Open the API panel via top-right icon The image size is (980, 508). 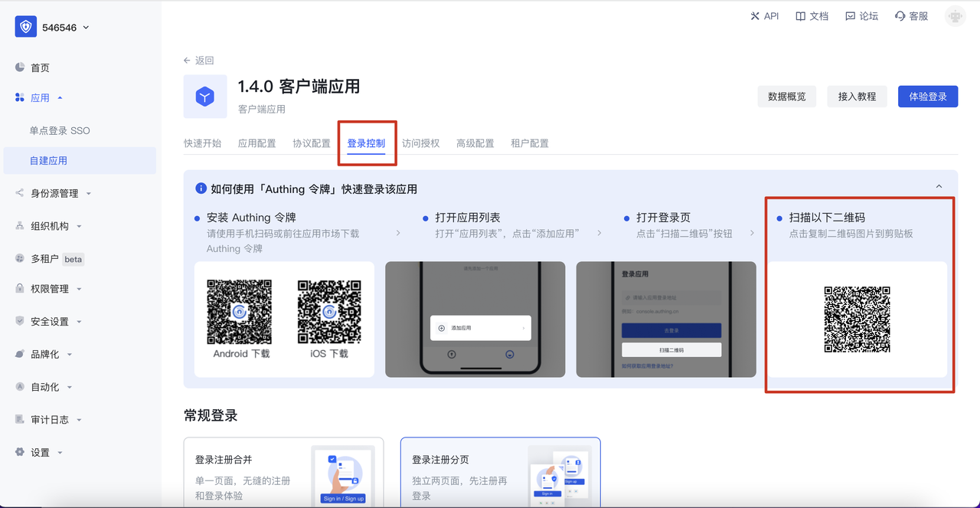coord(764,15)
